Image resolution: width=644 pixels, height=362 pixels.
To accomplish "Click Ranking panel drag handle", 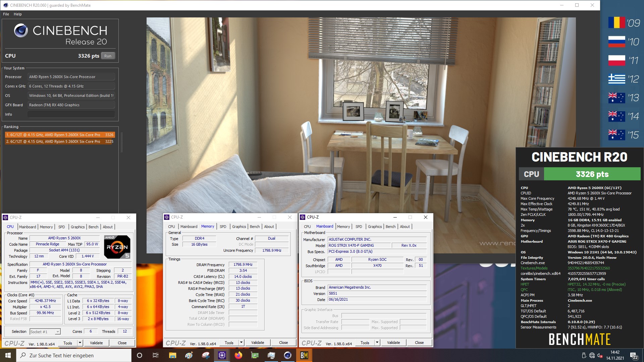I will coord(121,142).
